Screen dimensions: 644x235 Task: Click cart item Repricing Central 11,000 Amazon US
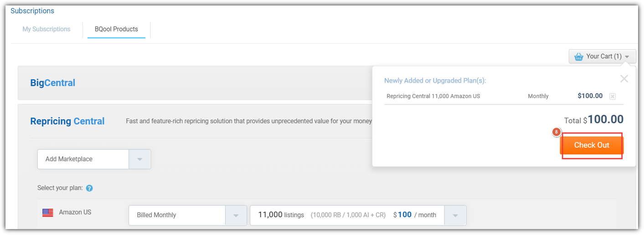tap(433, 96)
